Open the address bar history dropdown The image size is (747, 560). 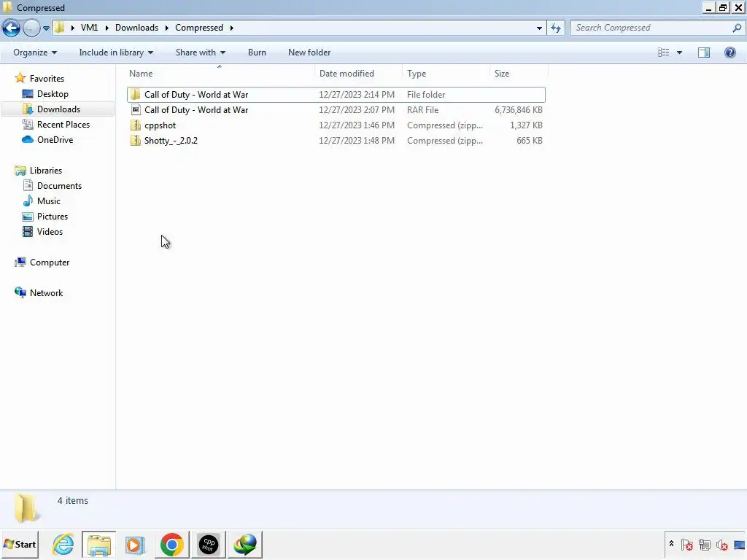click(539, 28)
